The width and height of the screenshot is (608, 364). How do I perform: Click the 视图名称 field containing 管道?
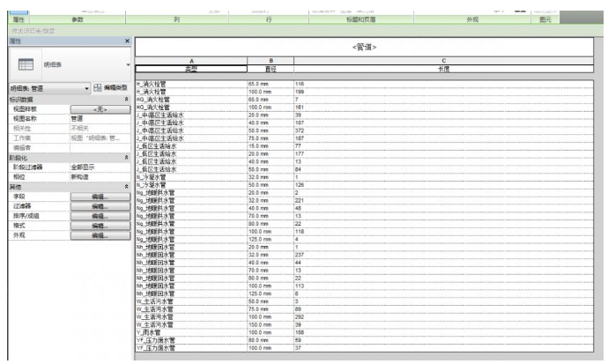pos(100,119)
